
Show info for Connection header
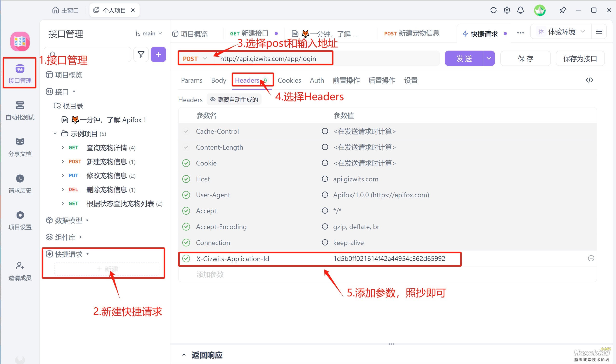click(x=325, y=242)
